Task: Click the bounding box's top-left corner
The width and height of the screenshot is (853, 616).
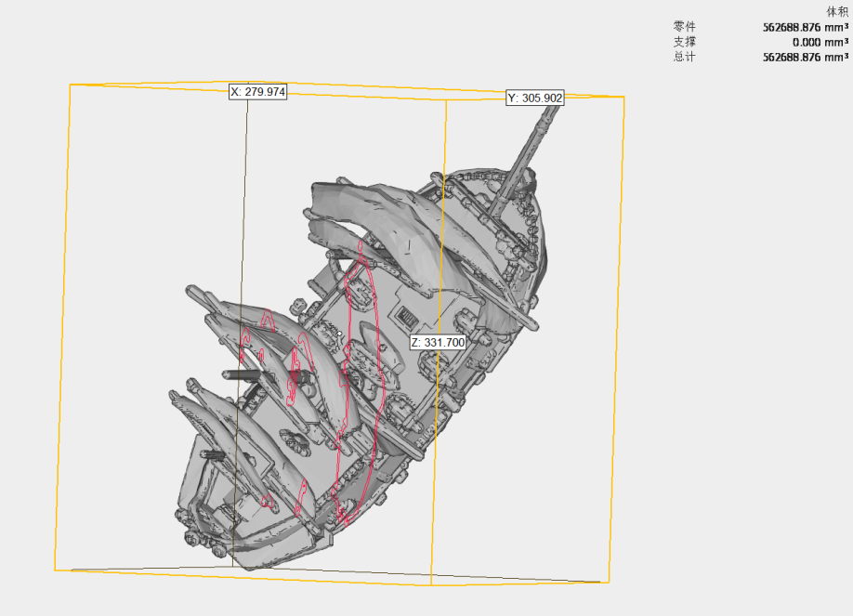Action: (71, 85)
